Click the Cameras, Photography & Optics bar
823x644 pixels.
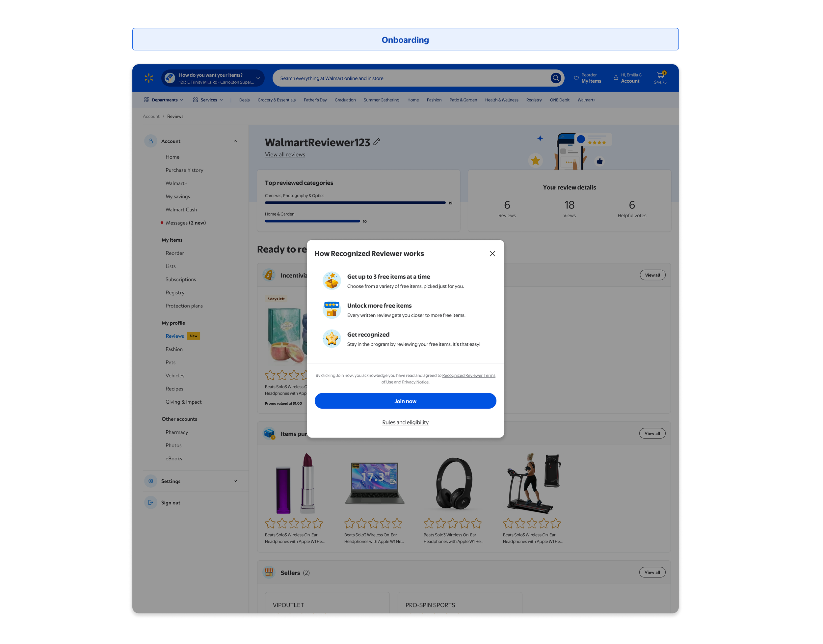(x=355, y=203)
